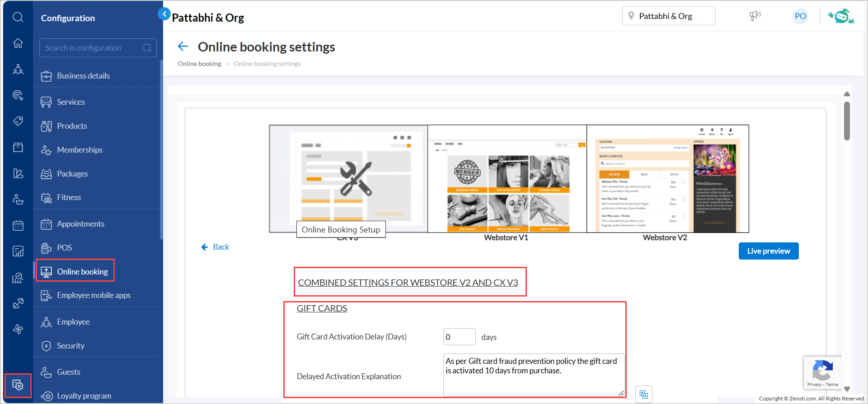This screenshot has height=404, width=868.
Task: Select the CX V3 setup thumbnail
Action: [348, 179]
